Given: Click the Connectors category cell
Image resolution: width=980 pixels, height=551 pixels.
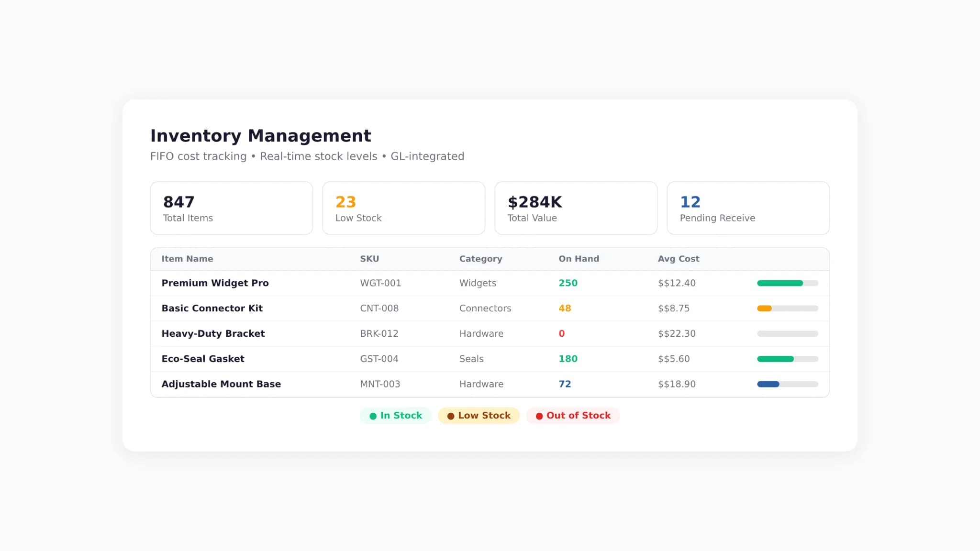Looking at the screenshot, I should [485, 309].
